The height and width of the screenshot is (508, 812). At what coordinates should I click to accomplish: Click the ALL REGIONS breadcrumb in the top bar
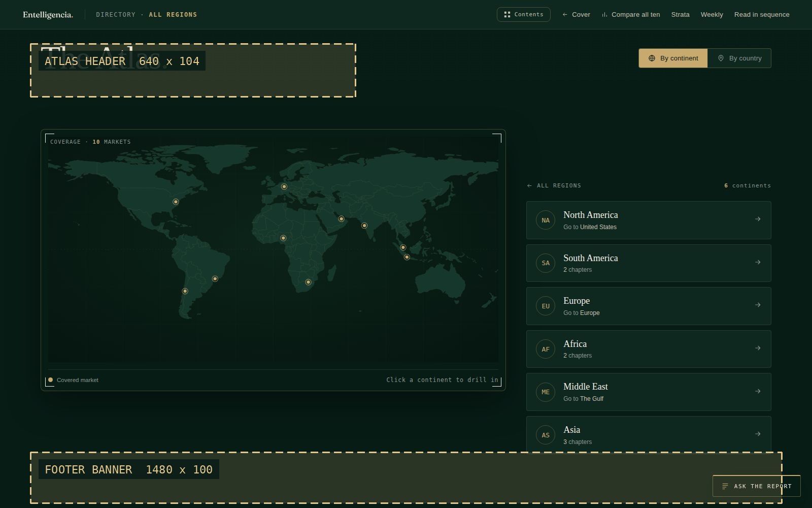[x=173, y=15]
